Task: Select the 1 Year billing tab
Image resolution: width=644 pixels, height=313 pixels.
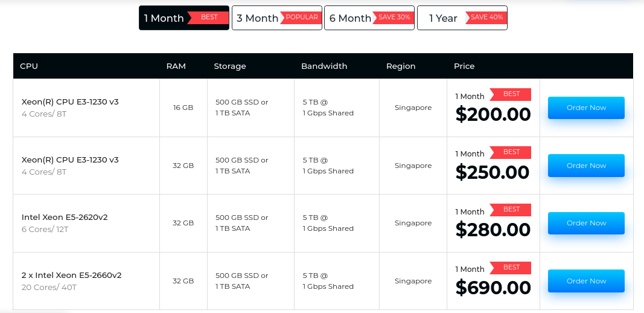Action: pos(444,18)
